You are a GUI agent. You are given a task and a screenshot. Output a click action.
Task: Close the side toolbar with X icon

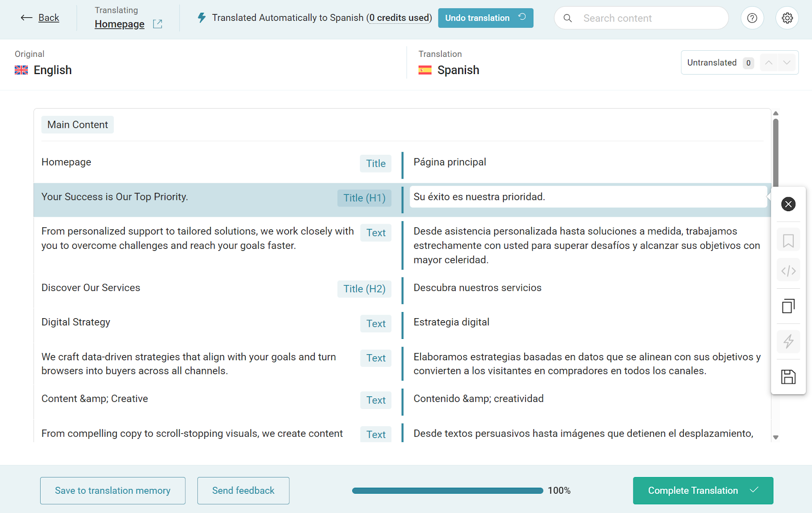pyautogui.click(x=788, y=204)
